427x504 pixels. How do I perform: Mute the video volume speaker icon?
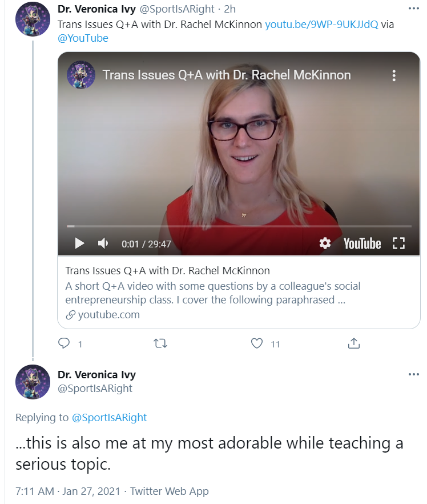103,243
